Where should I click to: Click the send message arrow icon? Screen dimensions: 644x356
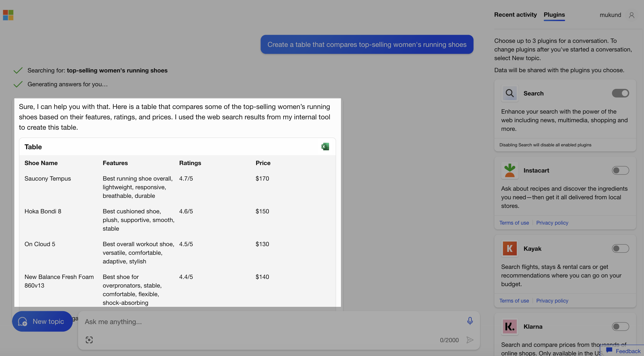pyautogui.click(x=470, y=340)
